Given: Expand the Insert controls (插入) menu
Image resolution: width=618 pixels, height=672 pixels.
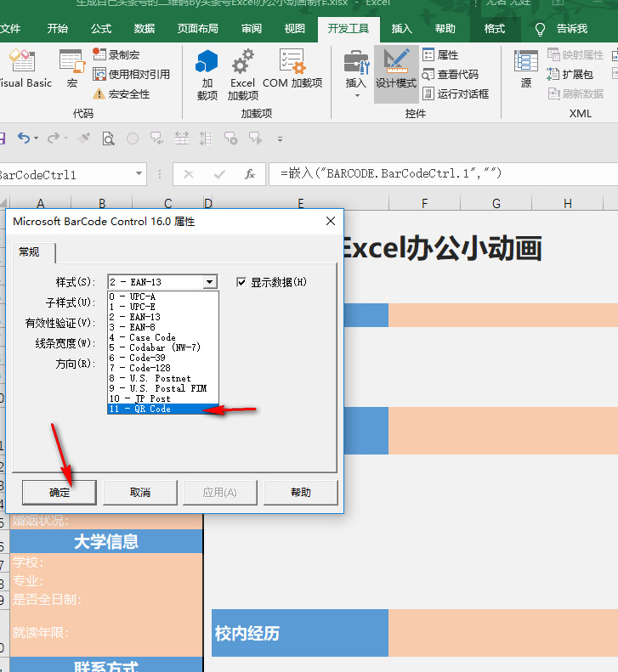Looking at the screenshot, I should coord(356,75).
